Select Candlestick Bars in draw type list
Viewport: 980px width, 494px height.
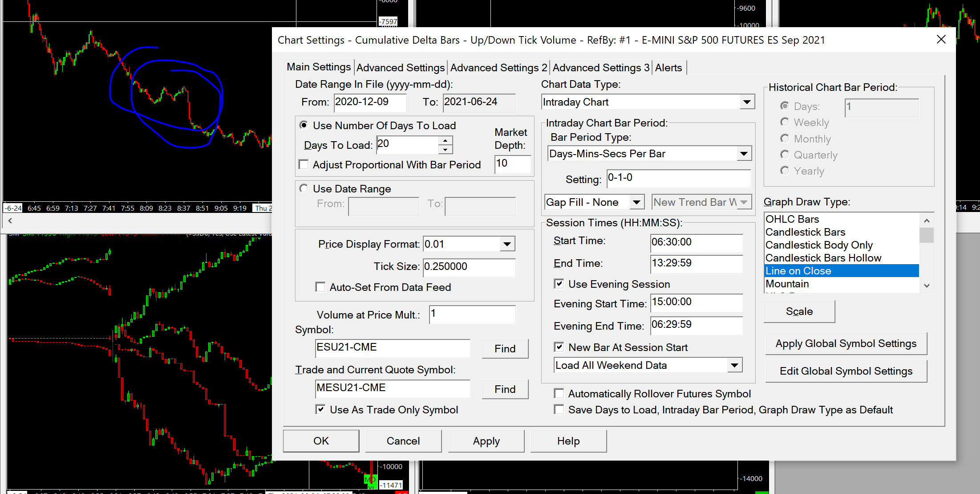pos(805,232)
